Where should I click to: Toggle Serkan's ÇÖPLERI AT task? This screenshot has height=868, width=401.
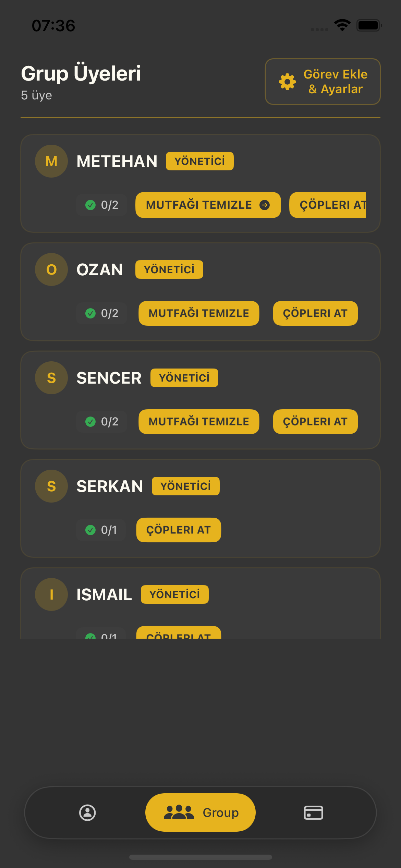178,530
